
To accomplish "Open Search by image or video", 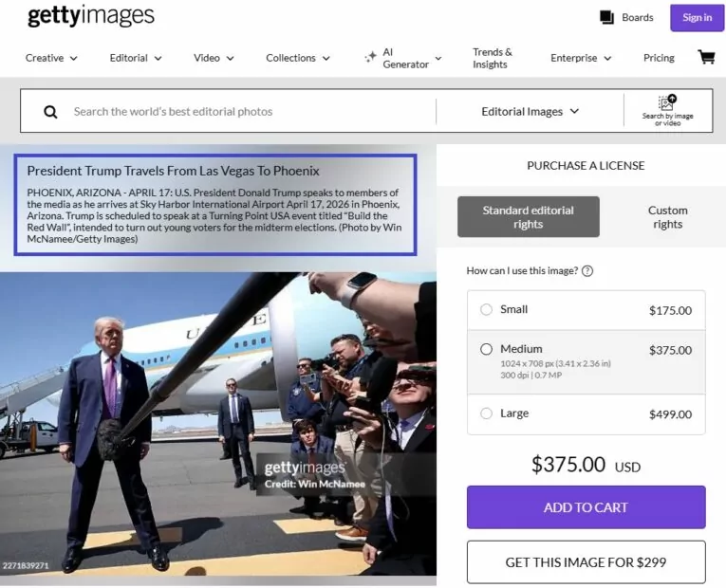I will (667, 111).
